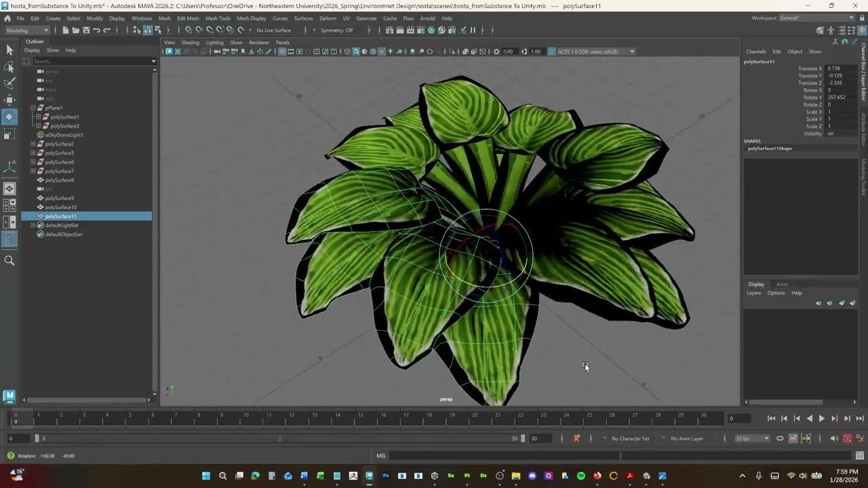
Task: Open viewport Renderer menu
Action: (259, 42)
